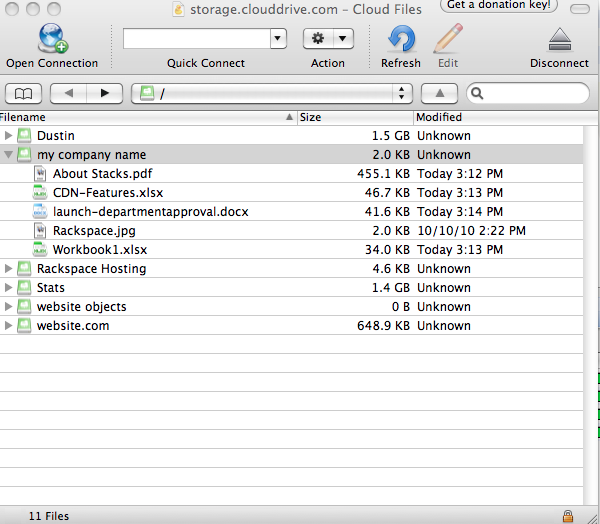Click the 1.5 GB size value
The image size is (600, 524).
391,135
